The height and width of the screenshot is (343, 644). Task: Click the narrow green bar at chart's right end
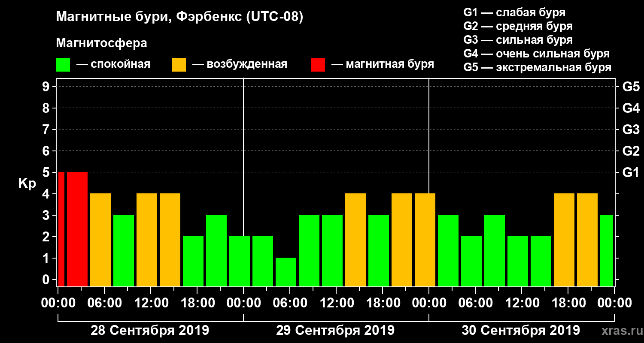coord(607,250)
